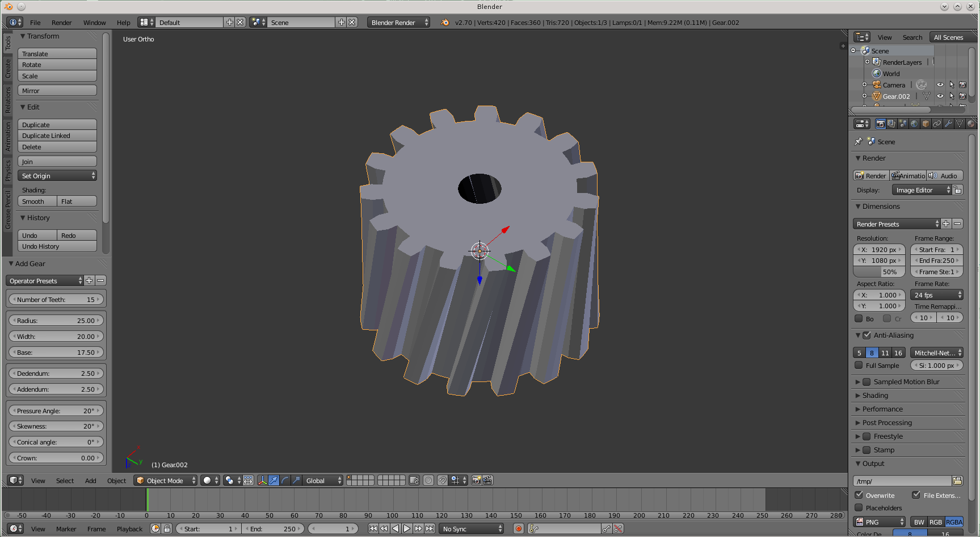Screen dimensions: 980x537
Task: Open the scene properties tab icon
Action: [x=903, y=124]
